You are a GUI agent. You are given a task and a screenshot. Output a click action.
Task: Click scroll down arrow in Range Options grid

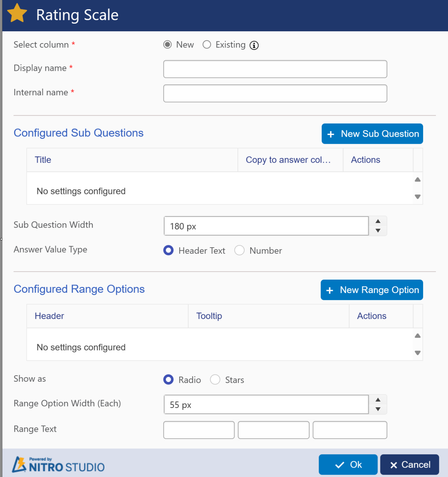coord(418,353)
